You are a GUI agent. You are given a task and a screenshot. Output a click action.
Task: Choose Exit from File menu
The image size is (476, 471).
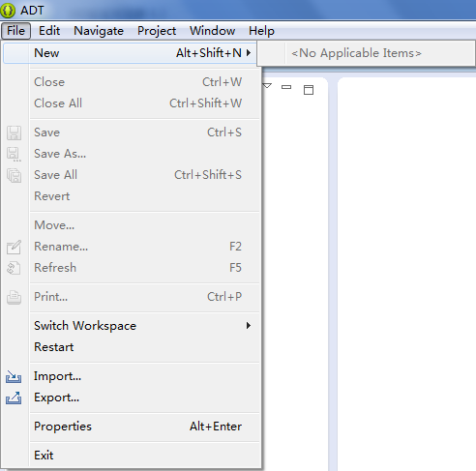click(132, 456)
